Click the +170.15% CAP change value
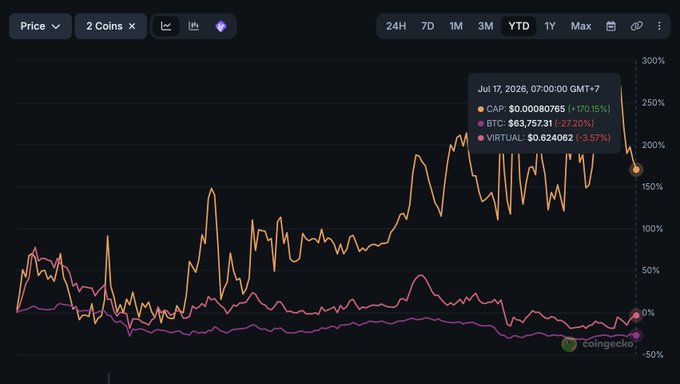The width and height of the screenshot is (680, 384). pyautogui.click(x=589, y=109)
